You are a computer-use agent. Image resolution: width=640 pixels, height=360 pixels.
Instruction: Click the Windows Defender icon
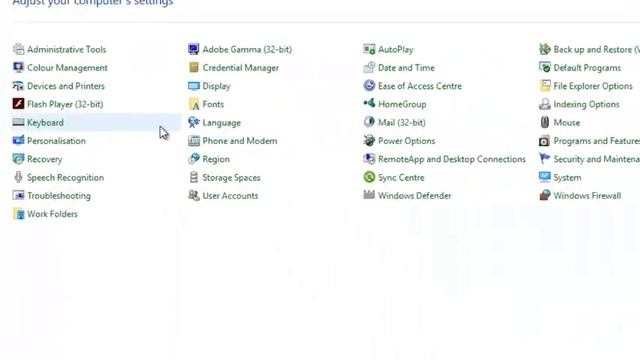click(369, 195)
